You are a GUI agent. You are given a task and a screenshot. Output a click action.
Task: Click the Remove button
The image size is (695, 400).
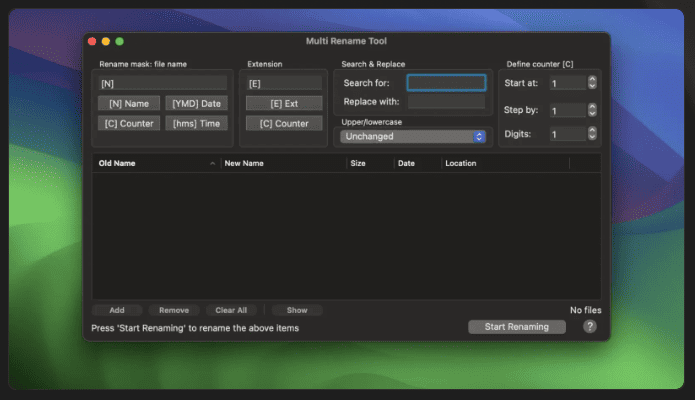tap(174, 310)
